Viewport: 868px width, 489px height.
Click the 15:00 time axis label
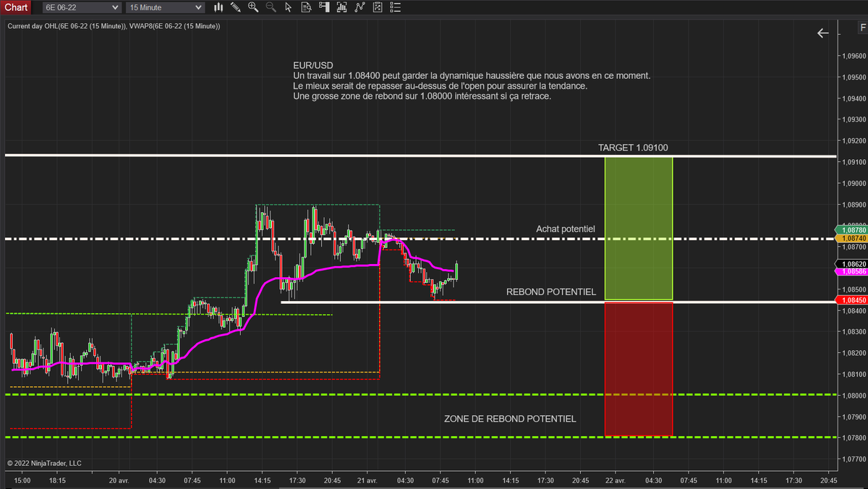tap(22, 480)
